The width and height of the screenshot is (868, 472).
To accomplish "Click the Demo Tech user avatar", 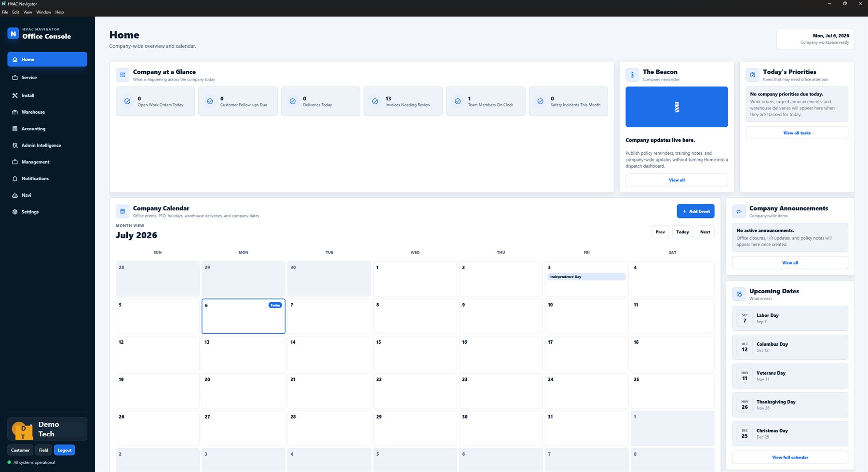I will tap(22, 431).
